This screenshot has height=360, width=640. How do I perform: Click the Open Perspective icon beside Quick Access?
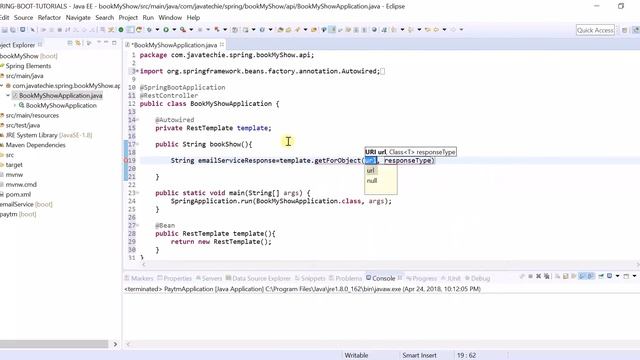(x=624, y=30)
